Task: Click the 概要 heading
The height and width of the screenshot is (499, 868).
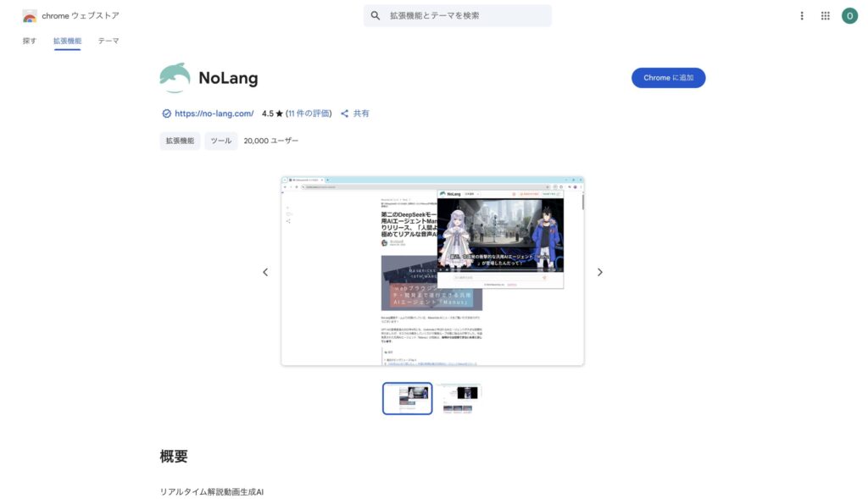Action: point(173,456)
